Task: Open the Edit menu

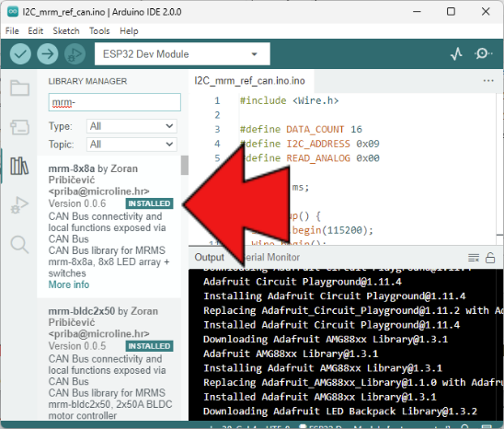Action: (x=35, y=31)
